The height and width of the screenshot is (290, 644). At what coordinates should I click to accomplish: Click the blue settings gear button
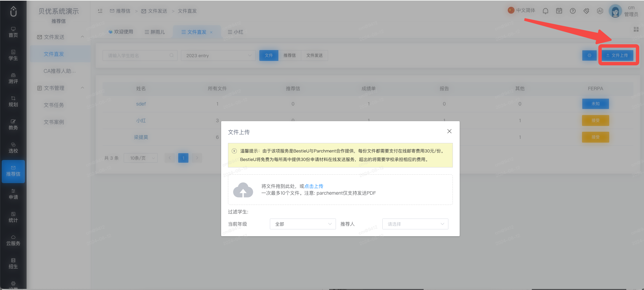tap(589, 55)
